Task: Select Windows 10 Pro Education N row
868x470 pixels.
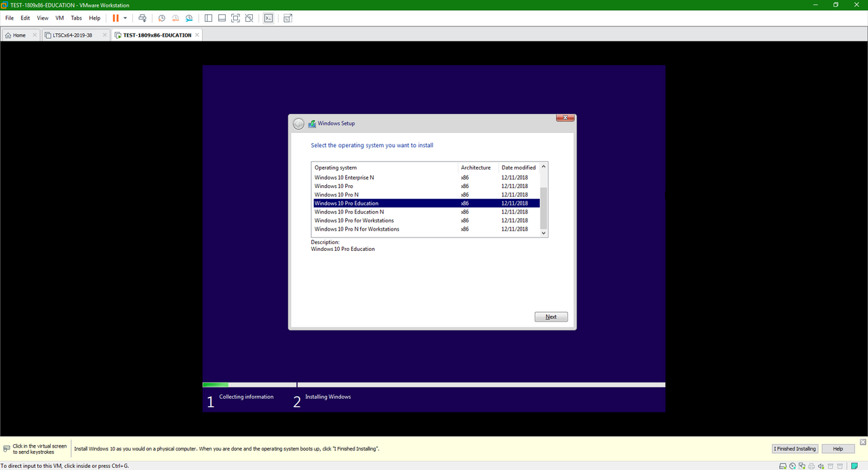Action: tap(427, 212)
